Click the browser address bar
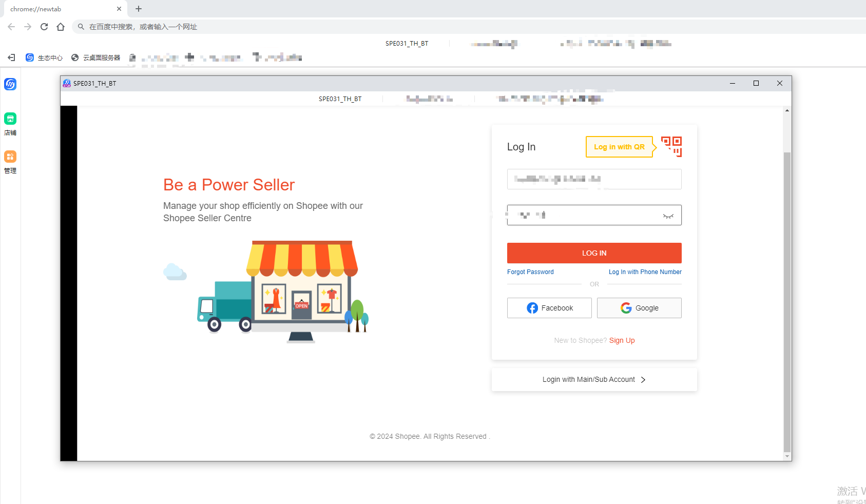Viewport: 866px width, 504px height. pyautogui.click(x=468, y=27)
